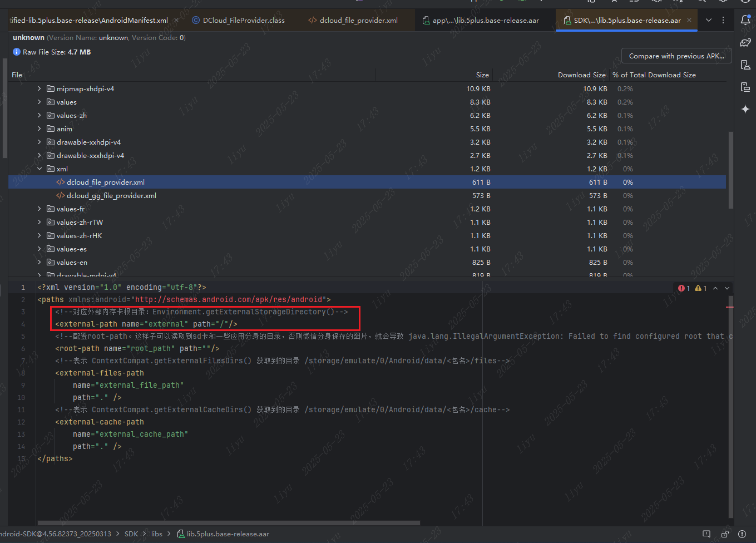Toggle read-only lock icon in status bar

725,534
